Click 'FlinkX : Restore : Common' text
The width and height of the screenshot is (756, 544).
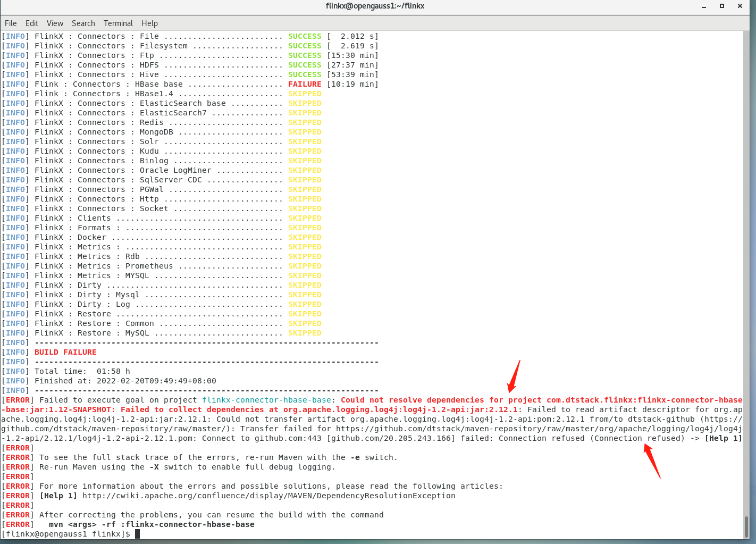pos(94,323)
